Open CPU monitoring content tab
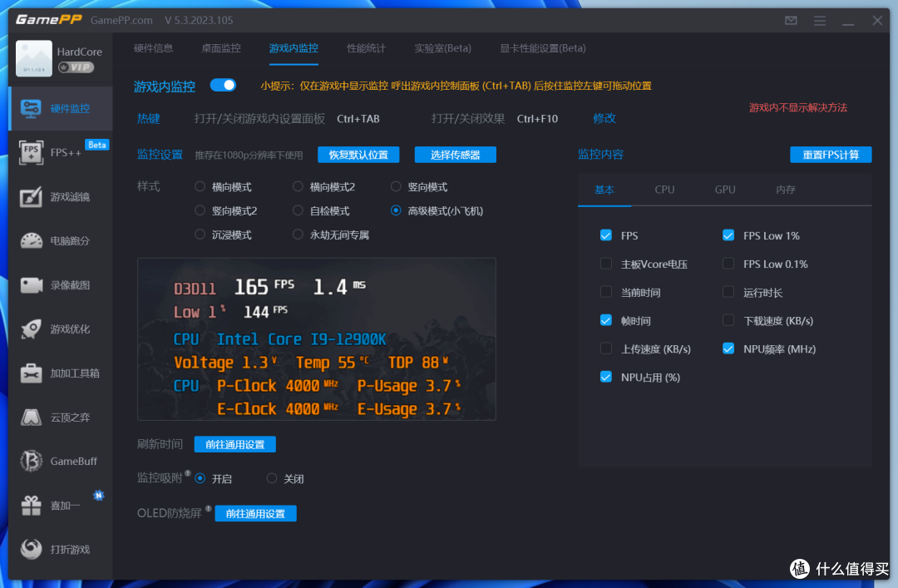The image size is (898, 588). pyautogui.click(x=664, y=190)
